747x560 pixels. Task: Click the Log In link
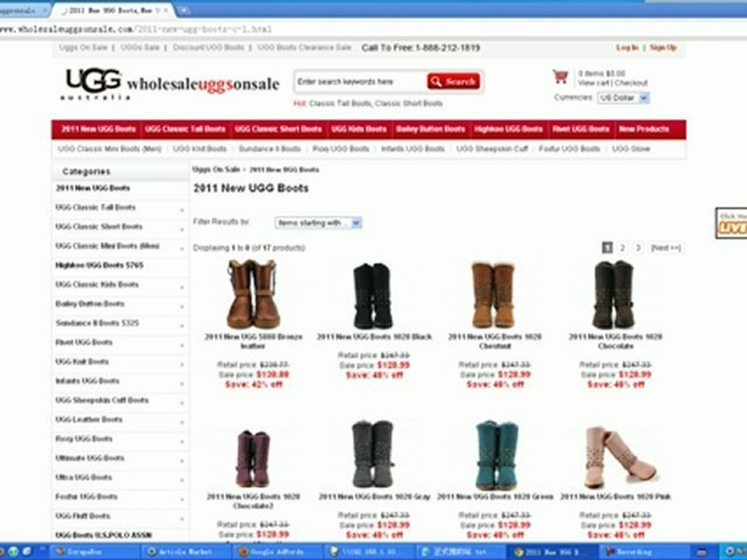[x=627, y=47]
